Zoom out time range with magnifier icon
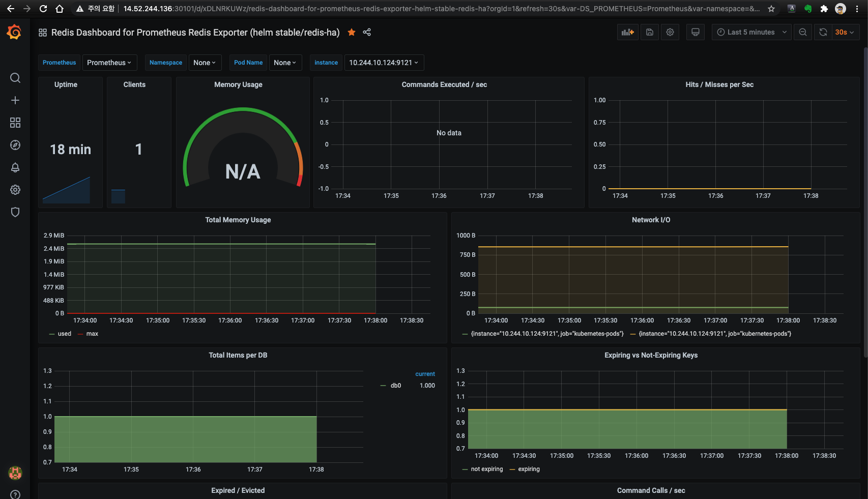The height and width of the screenshot is (499, 868). (803, 32)
